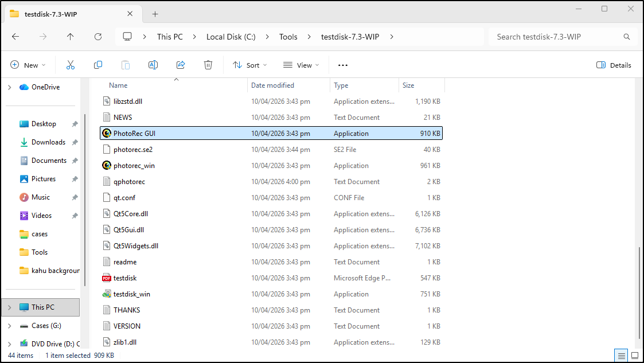Viewport: 644px width, 363px height.
Task: Click the Music icon in sidebar
Action: coord(24,197)
